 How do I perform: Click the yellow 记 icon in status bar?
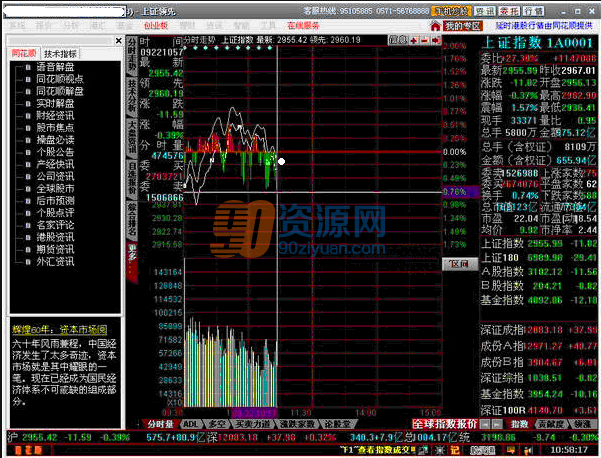click(x=455, y=450)
